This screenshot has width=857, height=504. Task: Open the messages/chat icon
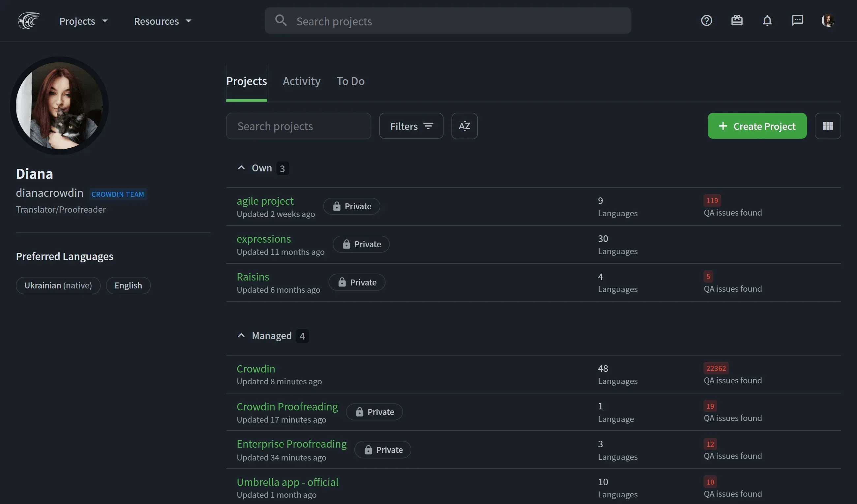point(797,20)
